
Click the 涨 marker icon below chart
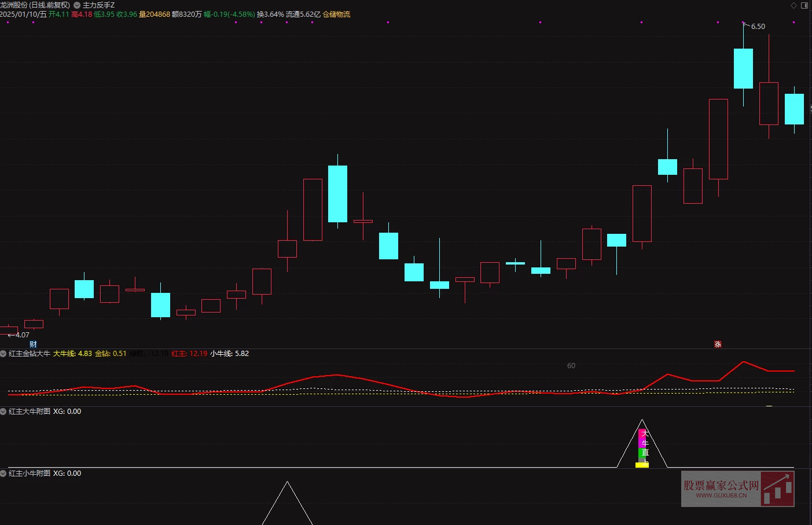(x=718, y=344)
